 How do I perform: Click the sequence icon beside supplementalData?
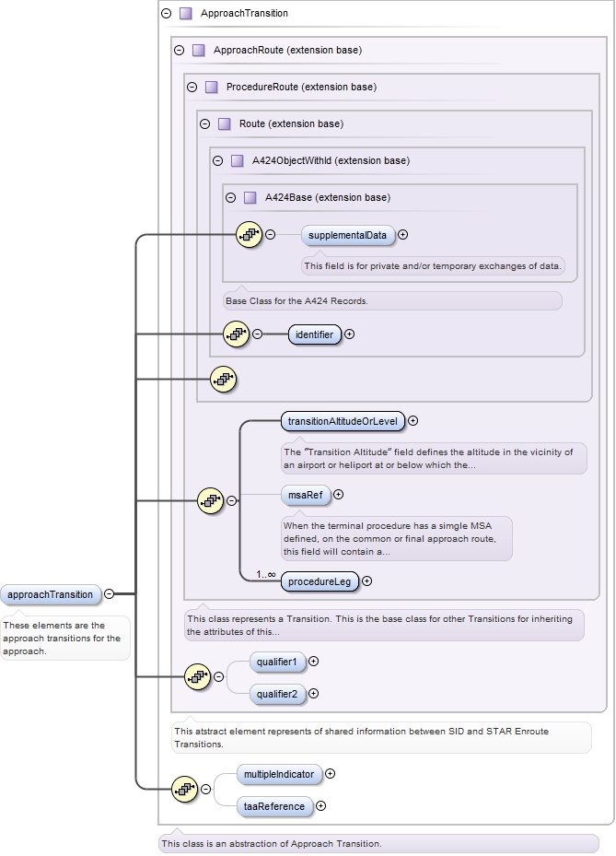pyautogui.click(x=249, y=235)
